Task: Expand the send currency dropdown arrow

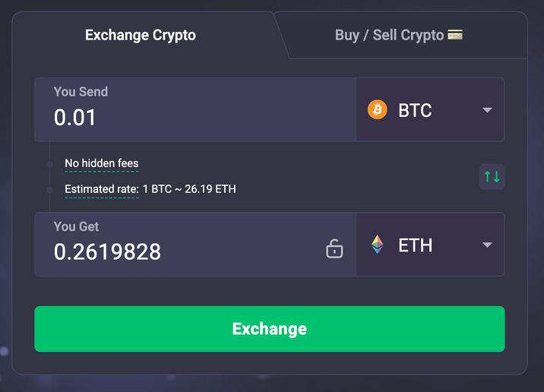Action: (x=488, y=110)
